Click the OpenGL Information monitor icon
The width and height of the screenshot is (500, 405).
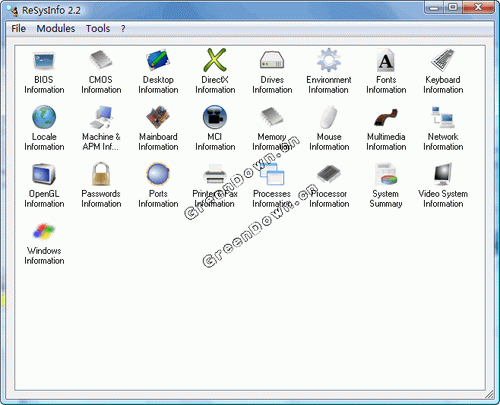(x=44, y=174)
